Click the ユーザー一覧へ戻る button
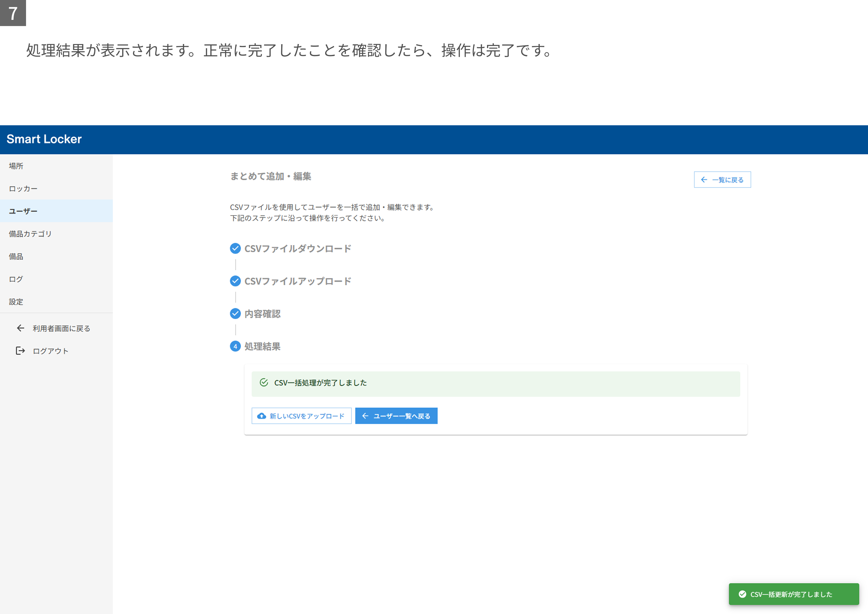The height and width of the screenshot is (614, 868). point(396,416)
